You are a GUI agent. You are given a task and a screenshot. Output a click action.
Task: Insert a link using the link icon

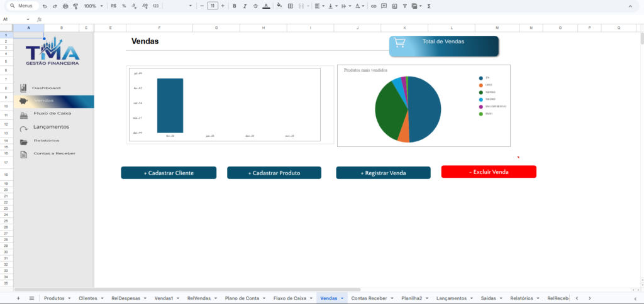tap(374, 6)
